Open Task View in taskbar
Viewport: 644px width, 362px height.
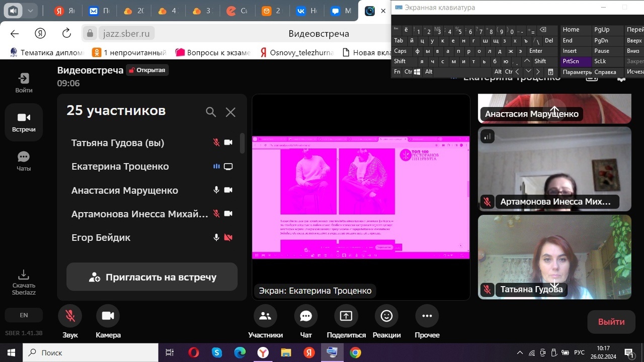click(x=170, y=352)
